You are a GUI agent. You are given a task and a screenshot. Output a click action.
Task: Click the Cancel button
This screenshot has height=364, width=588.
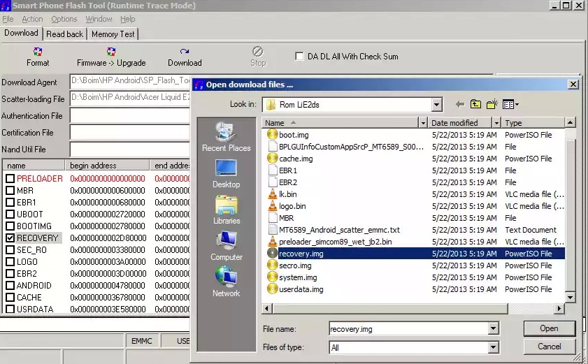tap(550, 347)
